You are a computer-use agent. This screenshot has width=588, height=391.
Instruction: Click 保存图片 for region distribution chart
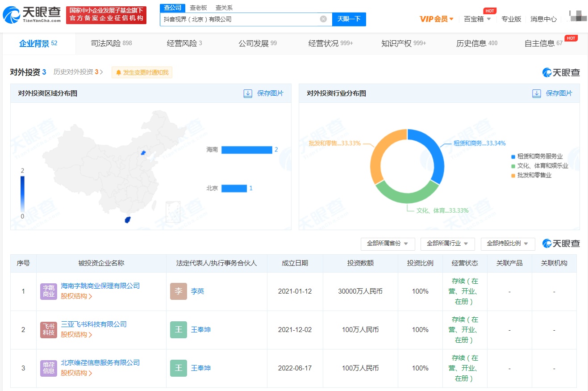[x=270, y=93]
